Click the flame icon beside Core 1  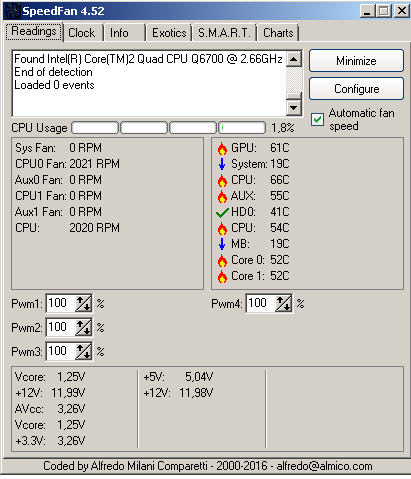222,276
